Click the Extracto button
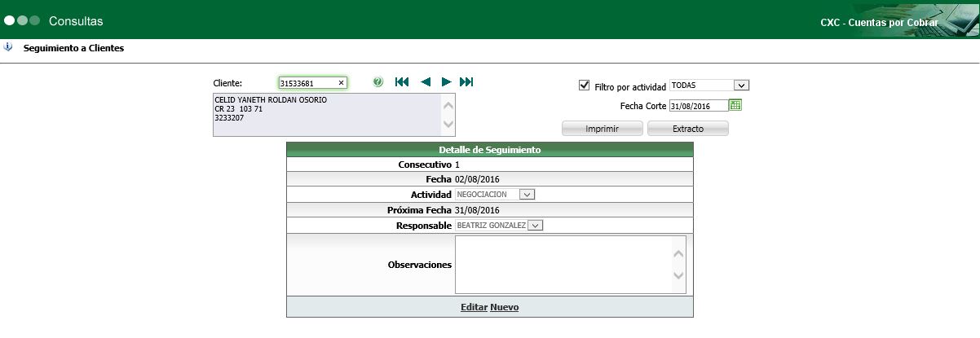 click(x=688, y=129)
